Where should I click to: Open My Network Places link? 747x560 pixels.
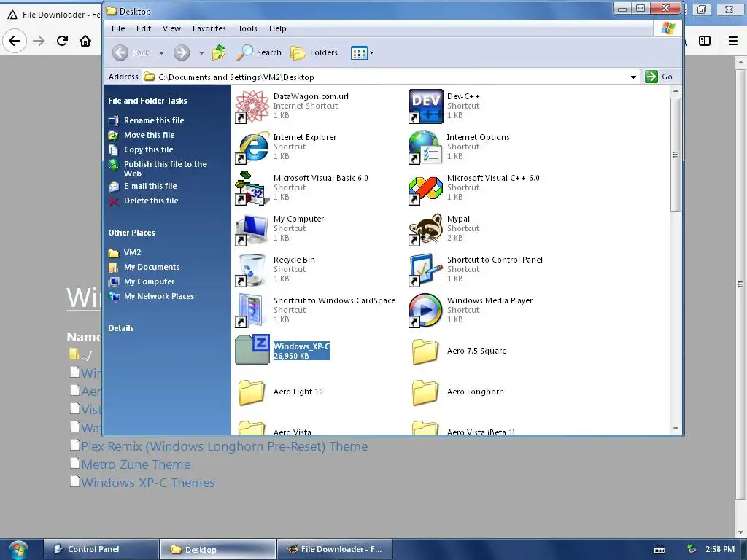coord(158,296)
